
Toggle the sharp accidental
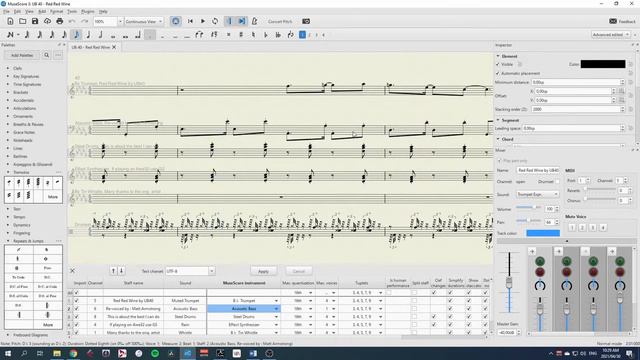241,35
